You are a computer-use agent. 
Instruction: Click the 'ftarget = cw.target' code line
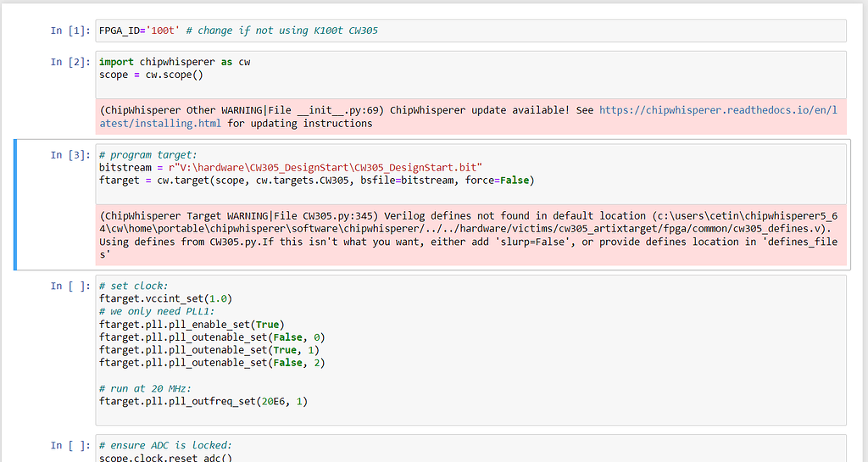pos(315,180)
